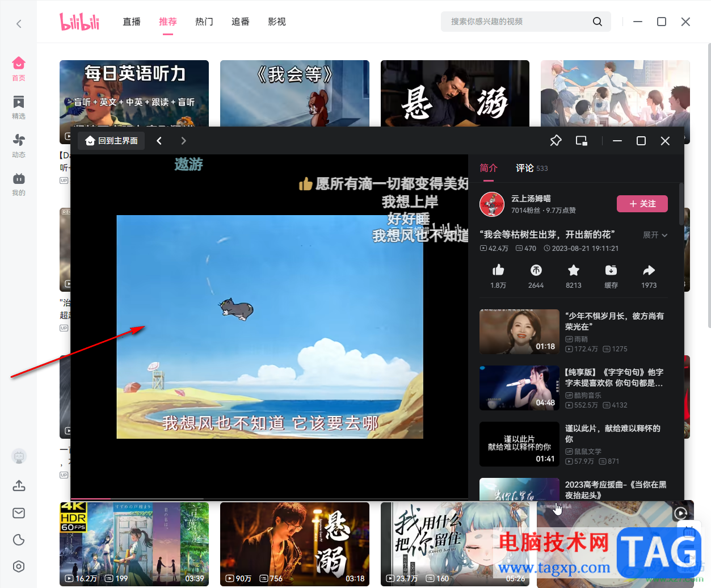Go to next video in player

(x=183, y=141)
